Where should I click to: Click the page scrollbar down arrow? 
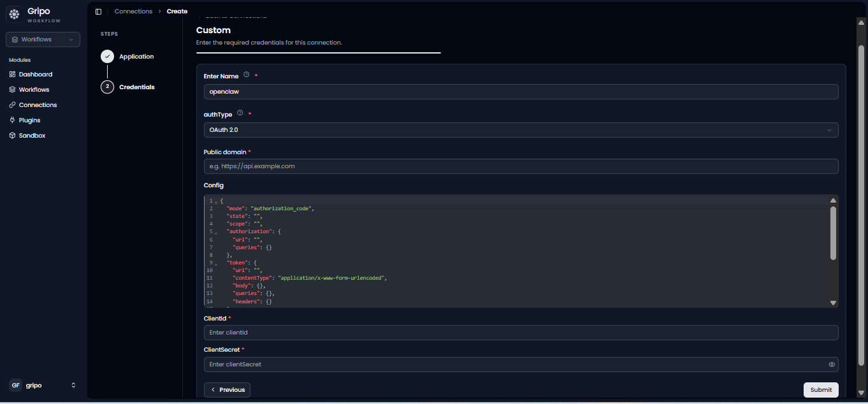click(861, 393)
